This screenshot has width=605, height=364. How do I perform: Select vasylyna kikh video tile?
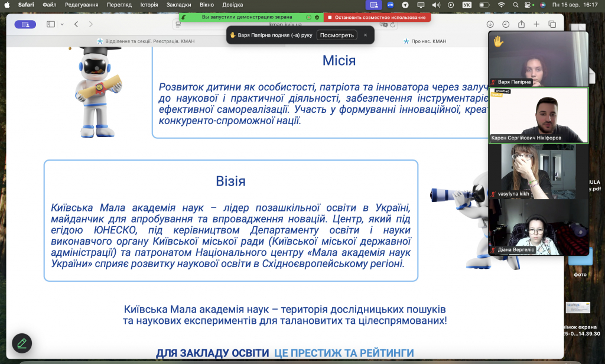pos(539,171)
